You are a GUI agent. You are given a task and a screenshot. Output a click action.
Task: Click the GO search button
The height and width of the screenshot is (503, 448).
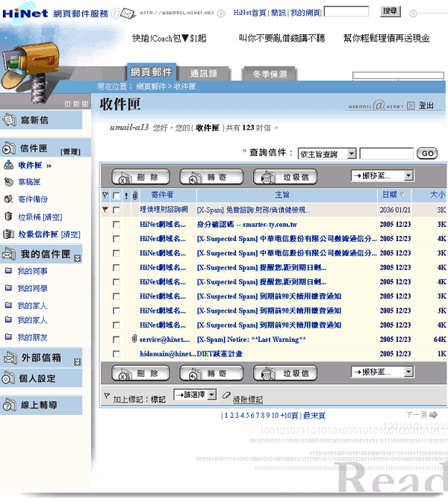[x=427, y=153]
